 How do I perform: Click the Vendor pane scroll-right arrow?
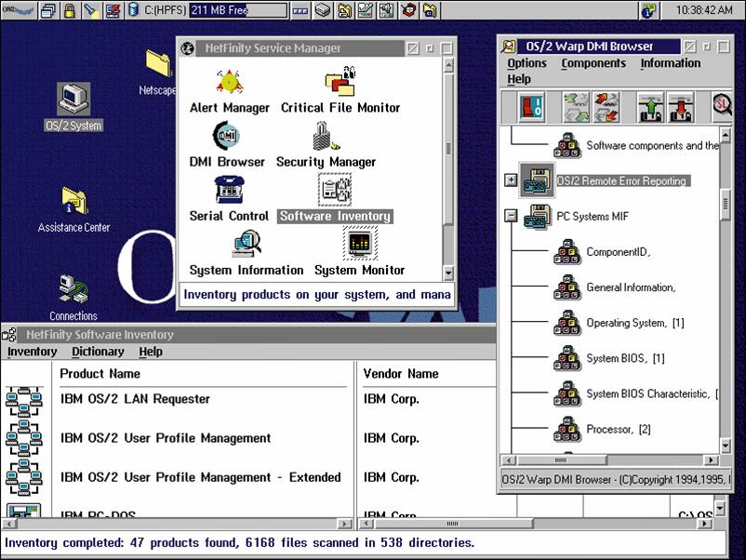point(704,524)
